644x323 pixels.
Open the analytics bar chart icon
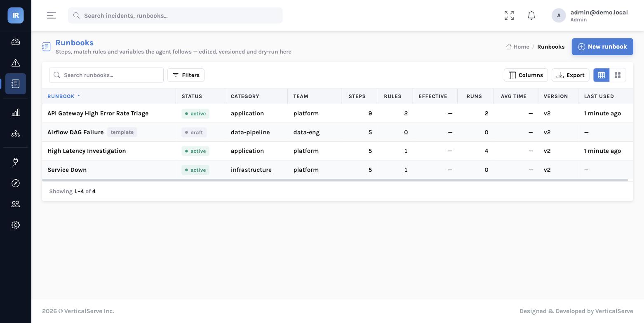(16, 112)
